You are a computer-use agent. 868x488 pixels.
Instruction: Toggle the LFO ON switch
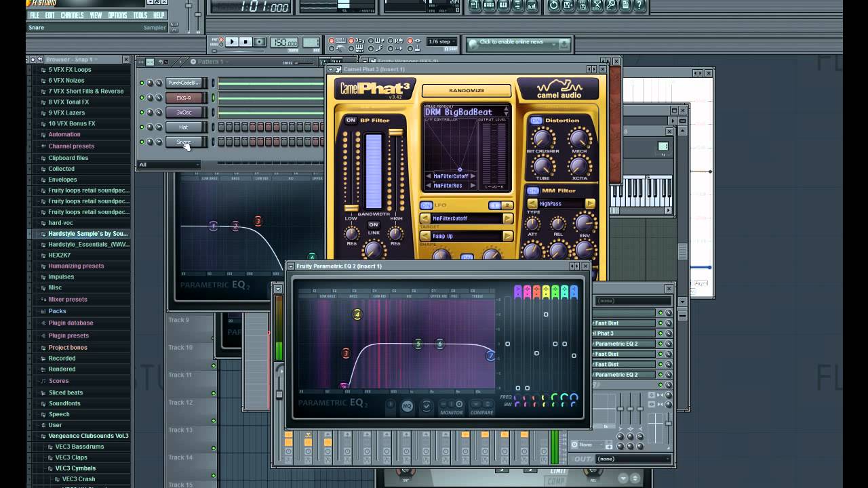426,205
